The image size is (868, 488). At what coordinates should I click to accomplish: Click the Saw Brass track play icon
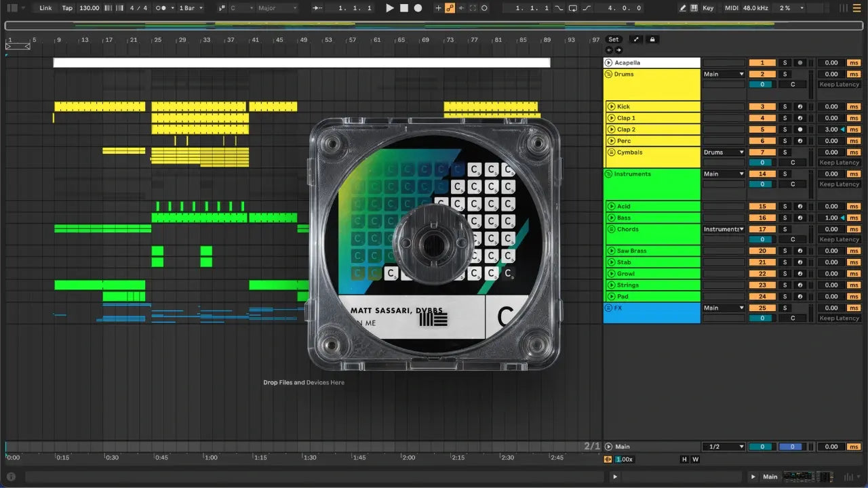pos(611,251)
